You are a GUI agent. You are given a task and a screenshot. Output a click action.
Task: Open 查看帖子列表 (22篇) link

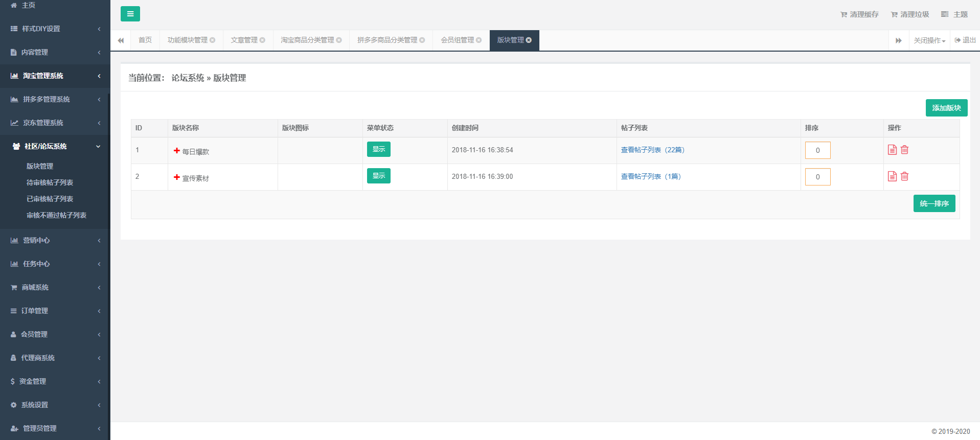652,150
